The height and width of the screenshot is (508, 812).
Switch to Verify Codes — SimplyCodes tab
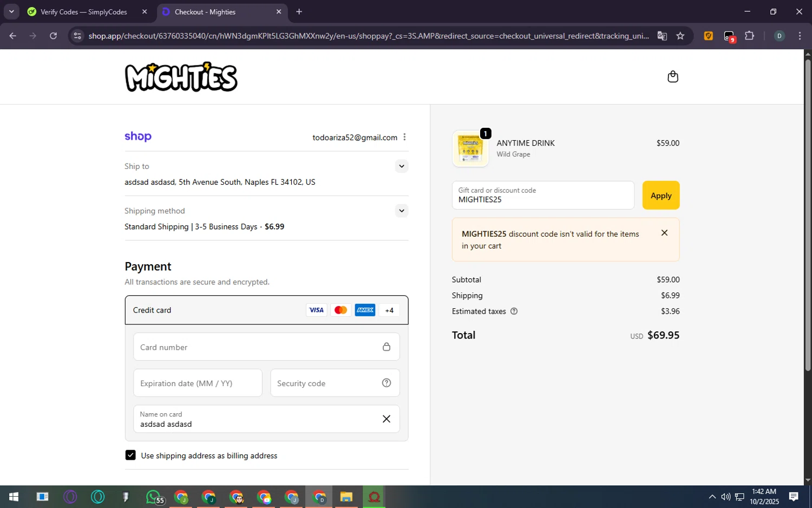(x=84, y=12)
